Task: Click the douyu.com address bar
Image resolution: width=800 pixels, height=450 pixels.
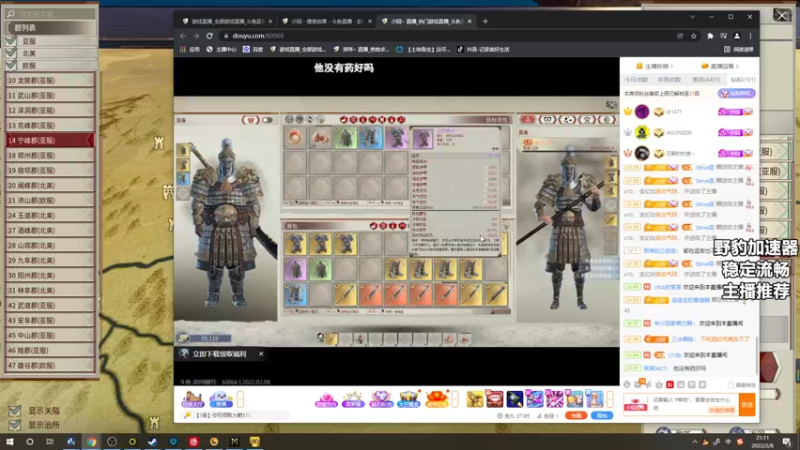Action: coord(449,36)
